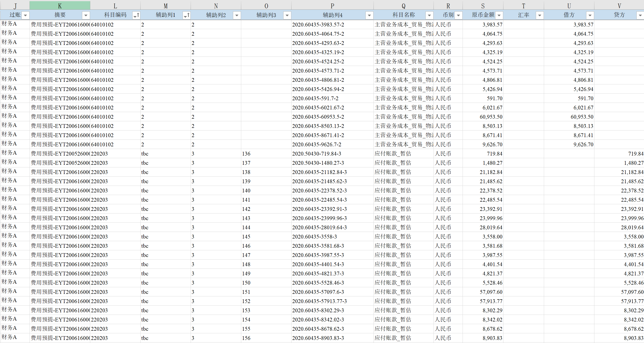
Task: Open the sorted 辅助列1 filter button
Action: [x=186, y=16]
